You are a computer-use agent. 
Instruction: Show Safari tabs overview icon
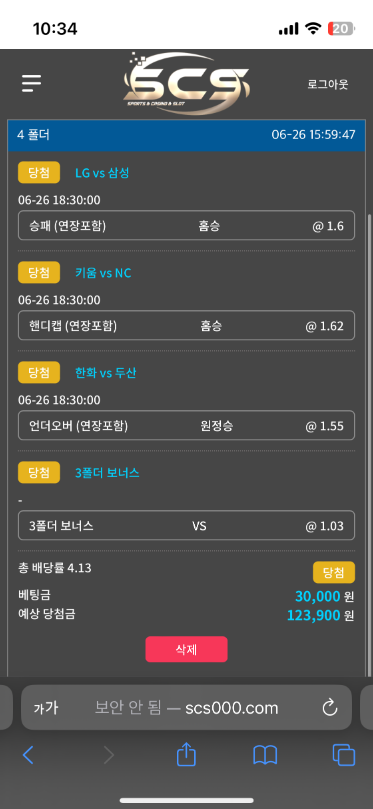pyautogui.click(x=344, y=755)
